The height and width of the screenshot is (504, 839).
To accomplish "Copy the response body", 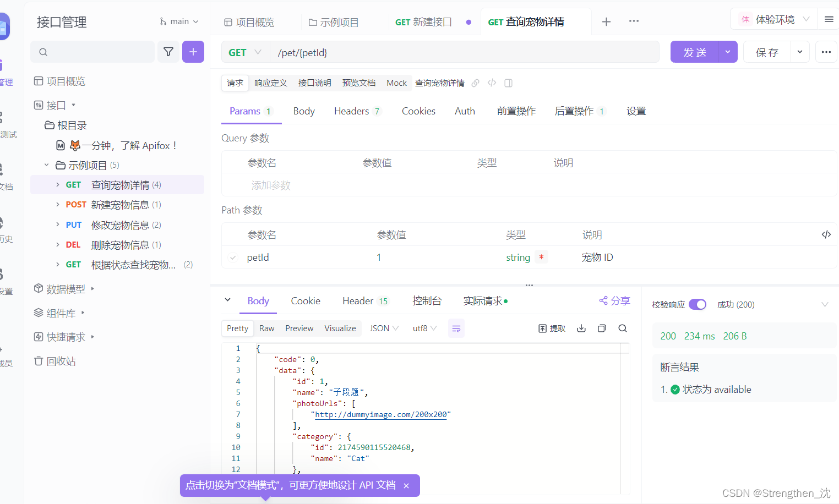I will click(x=602, y=328).
